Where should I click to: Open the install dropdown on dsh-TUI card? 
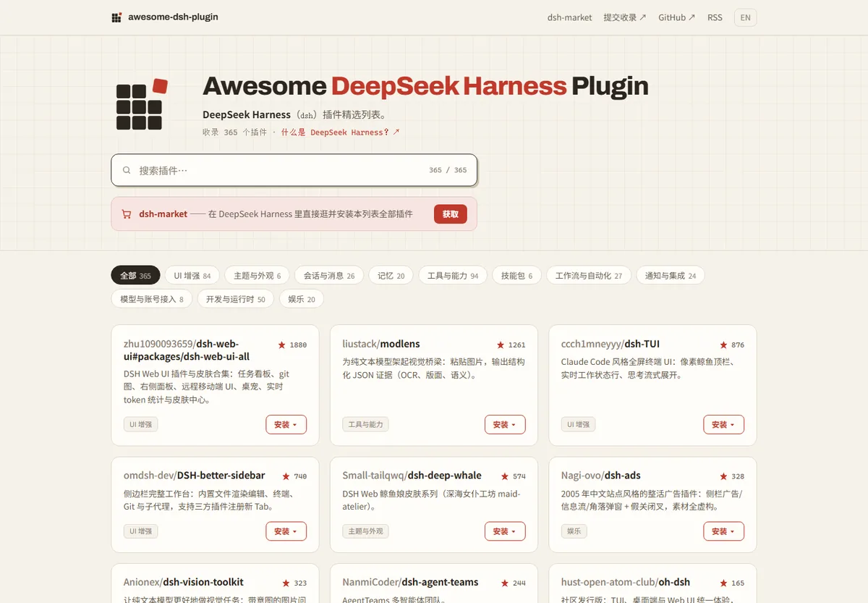[x=723, y=425]
